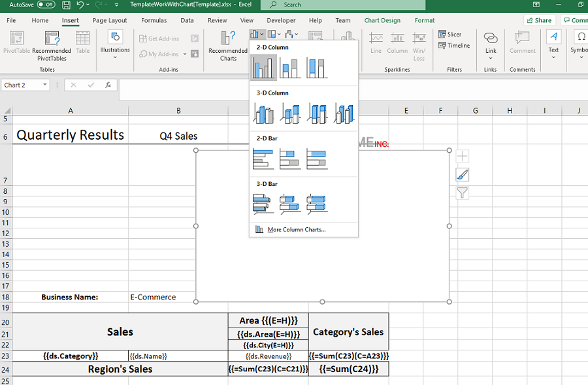Click in the Search box

click(343, 5)
